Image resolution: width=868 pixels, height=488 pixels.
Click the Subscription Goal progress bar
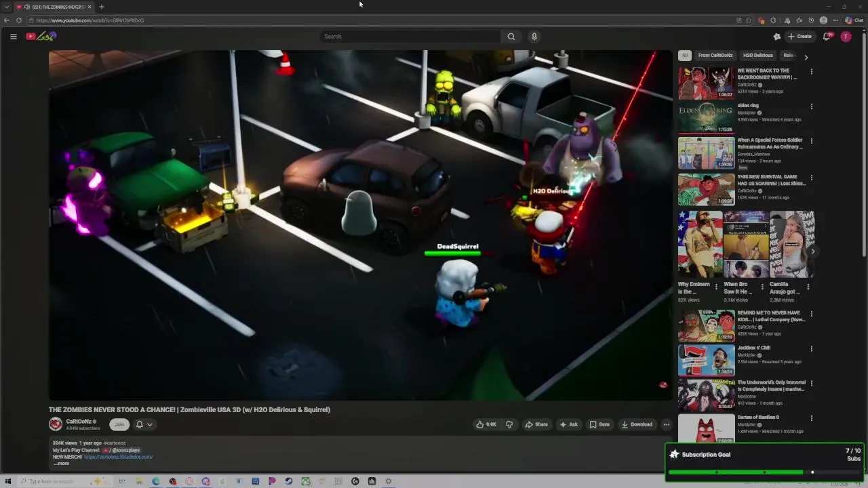point(764,472)
